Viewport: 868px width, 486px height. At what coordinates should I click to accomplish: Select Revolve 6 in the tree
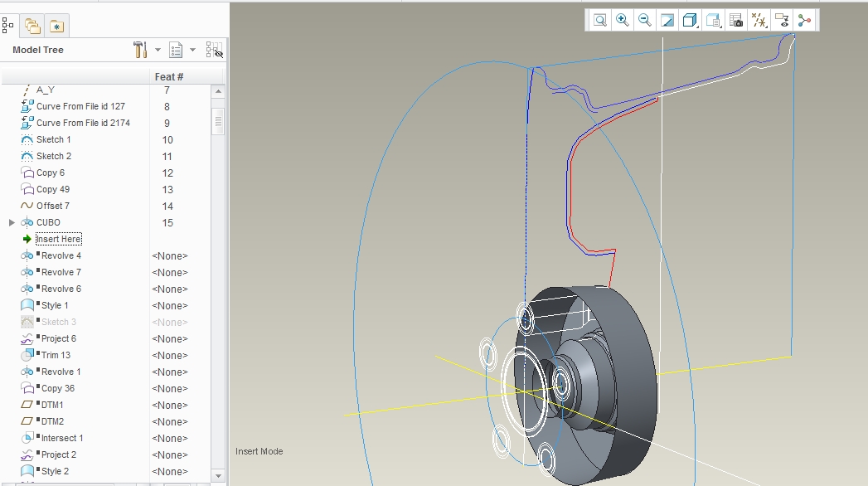click(x=61, y=289)
